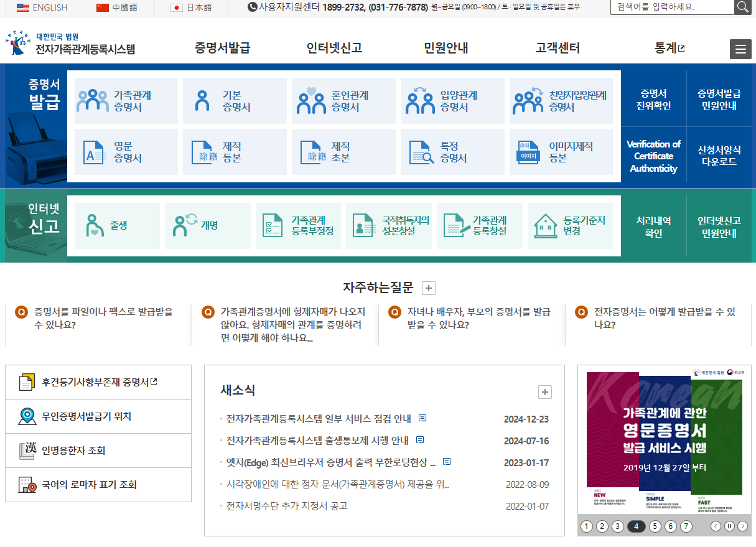This screenshot has height=547, width=756.
Task: Focus the 검색어를 입력하세요 search field
Action: pyautogui.click(x=673, y=7)
